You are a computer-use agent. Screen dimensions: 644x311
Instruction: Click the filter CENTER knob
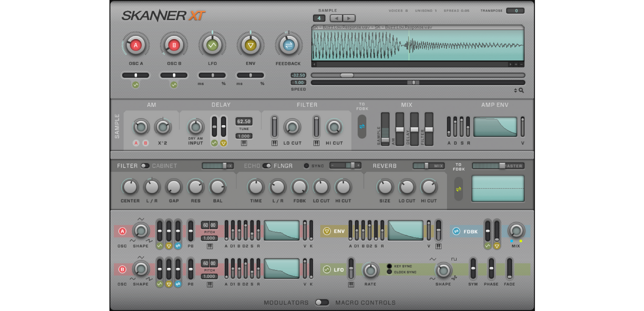click(130, 187)
